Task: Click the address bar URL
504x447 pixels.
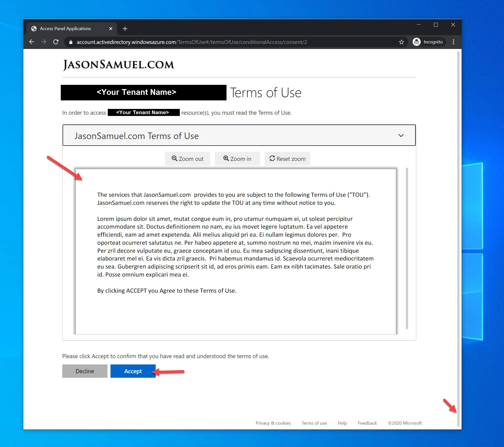Action: click(x=192, y=42)
